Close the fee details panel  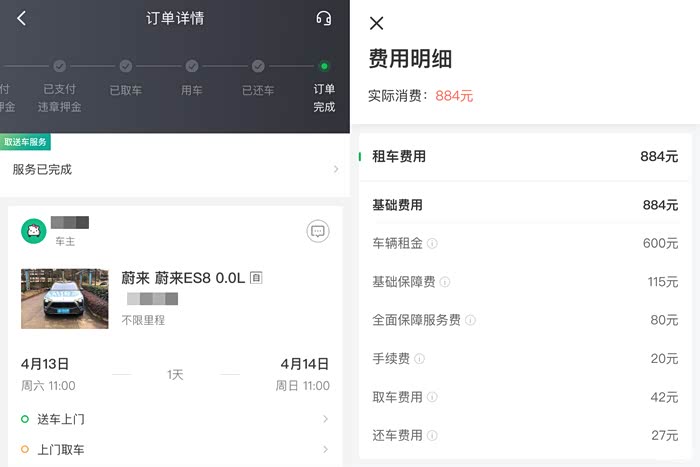coord(376,23)
